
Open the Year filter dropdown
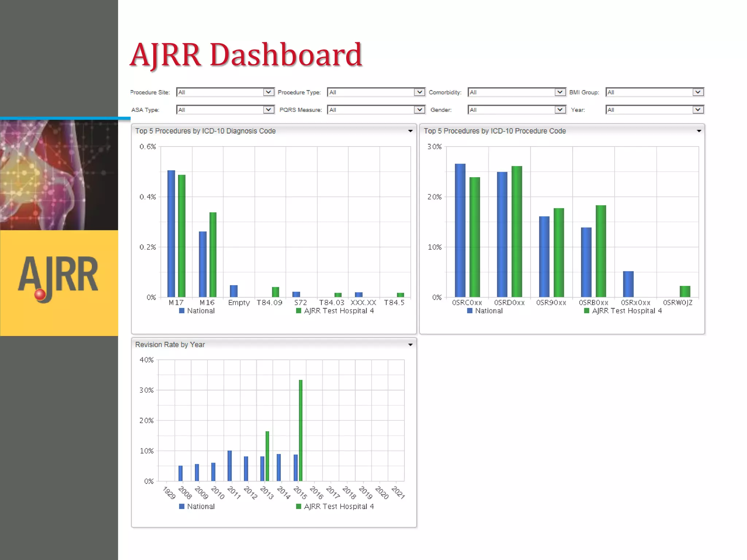[654, 110]
